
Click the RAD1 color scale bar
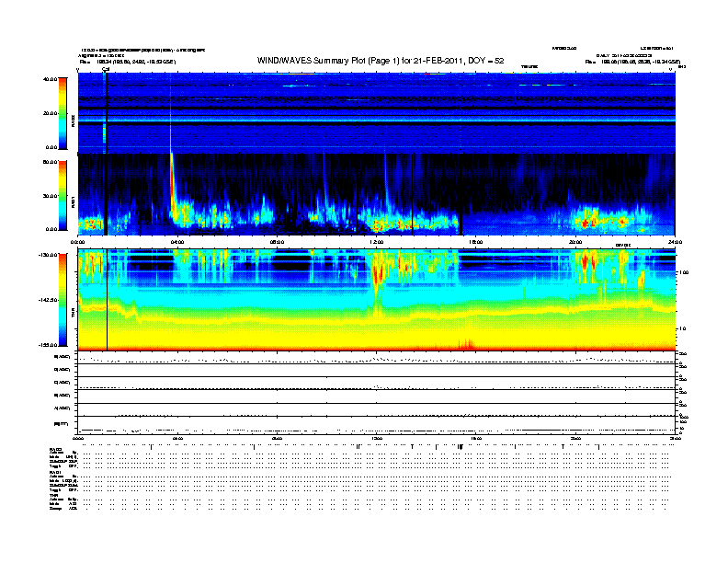63,196
